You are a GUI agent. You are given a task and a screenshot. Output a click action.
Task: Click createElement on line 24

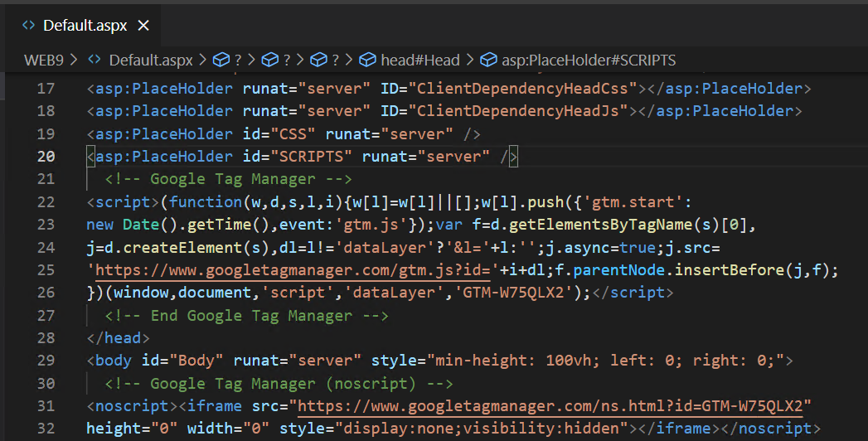(182, 247)
